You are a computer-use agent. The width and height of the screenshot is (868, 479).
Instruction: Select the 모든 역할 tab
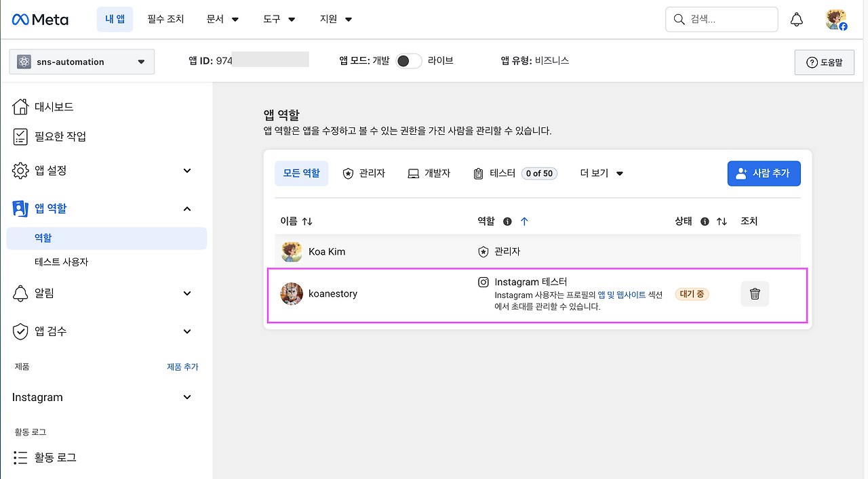point(302,173)
